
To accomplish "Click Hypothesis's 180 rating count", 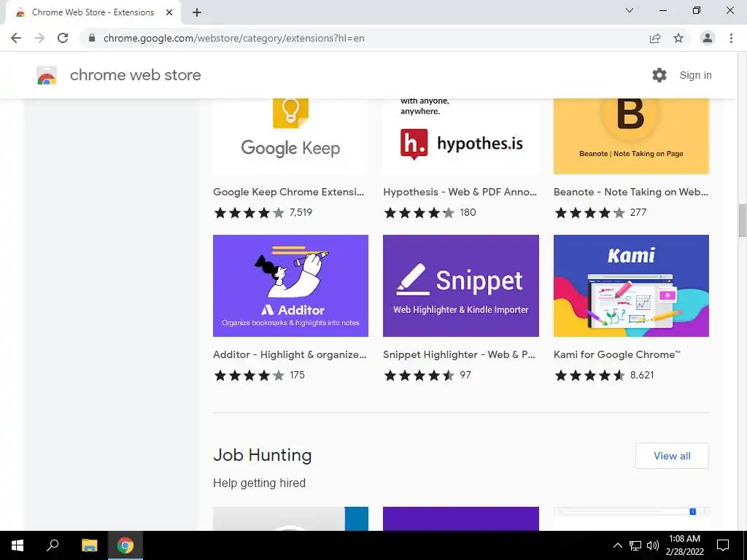I will click(x=468, y=212).
